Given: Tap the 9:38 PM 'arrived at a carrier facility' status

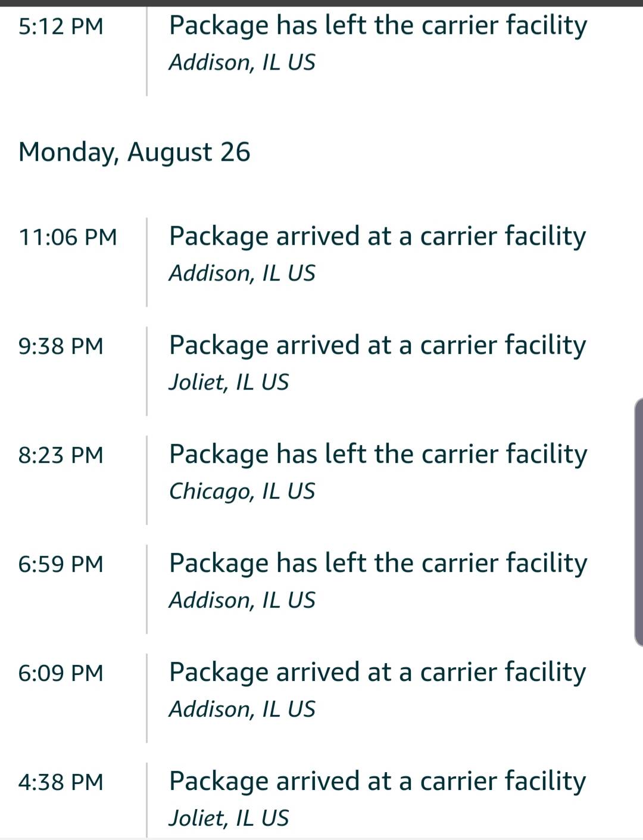Looking at the screenshot, I should coord(377,346).
